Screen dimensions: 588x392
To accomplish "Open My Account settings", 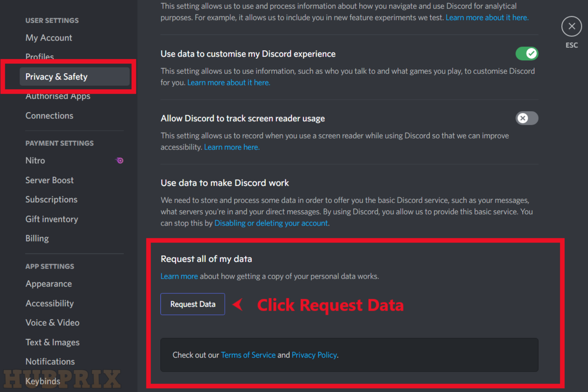I will coord(49,37).
